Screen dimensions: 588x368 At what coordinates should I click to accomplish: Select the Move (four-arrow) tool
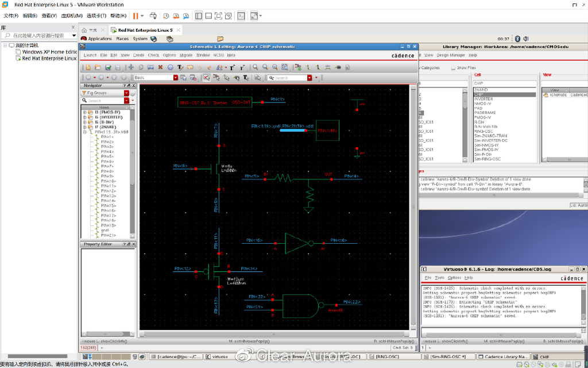click(x=131, y=67)
